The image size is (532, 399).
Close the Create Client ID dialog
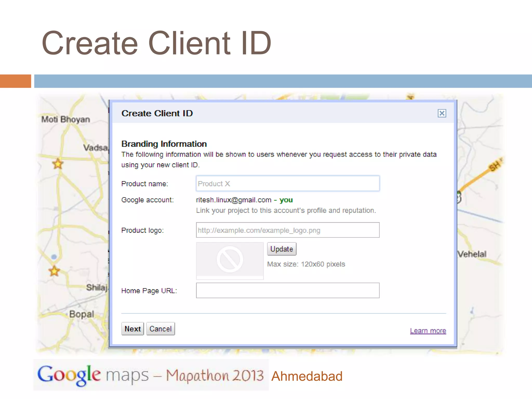click(x=442, y=113)
